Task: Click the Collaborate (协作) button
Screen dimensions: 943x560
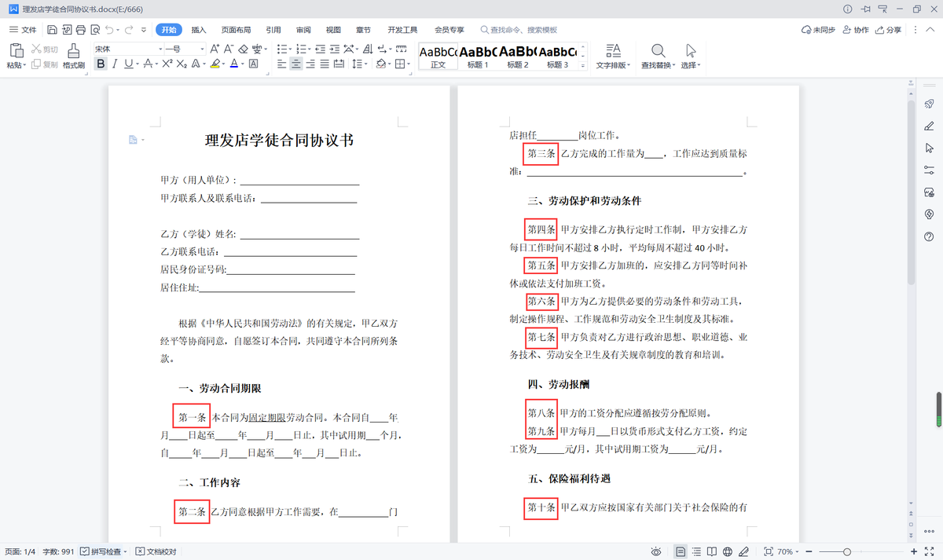Action: 855,30
